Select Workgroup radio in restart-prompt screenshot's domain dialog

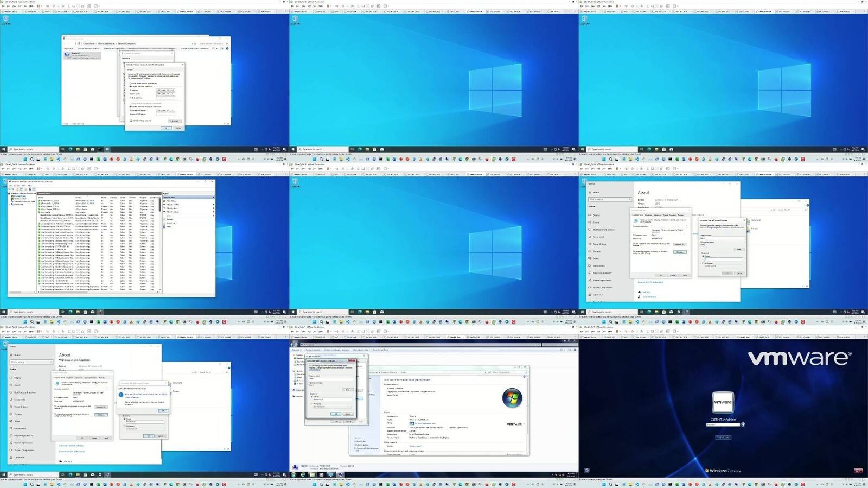coord(124,426)
